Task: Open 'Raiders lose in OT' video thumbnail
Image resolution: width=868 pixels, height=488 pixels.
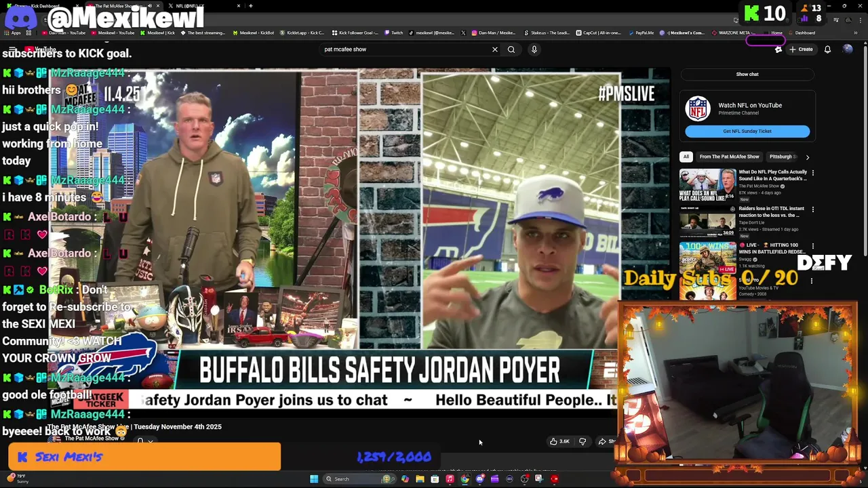Action: point(707,221)
